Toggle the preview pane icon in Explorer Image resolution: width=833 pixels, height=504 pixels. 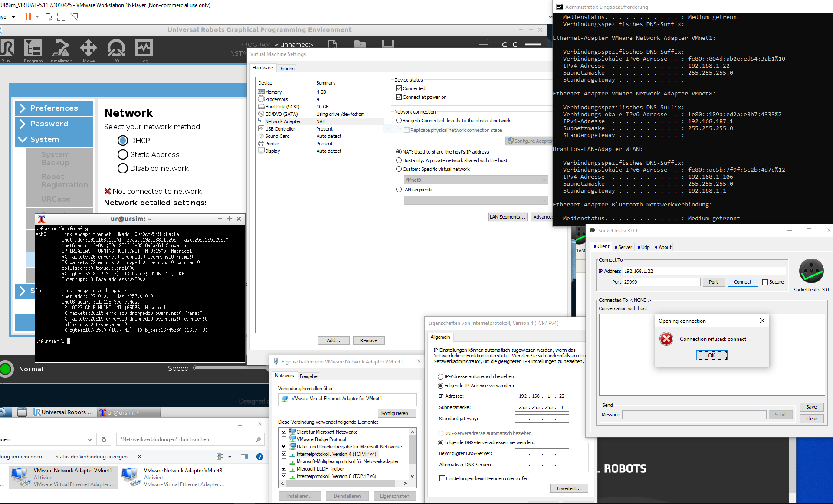click(244, 456)
